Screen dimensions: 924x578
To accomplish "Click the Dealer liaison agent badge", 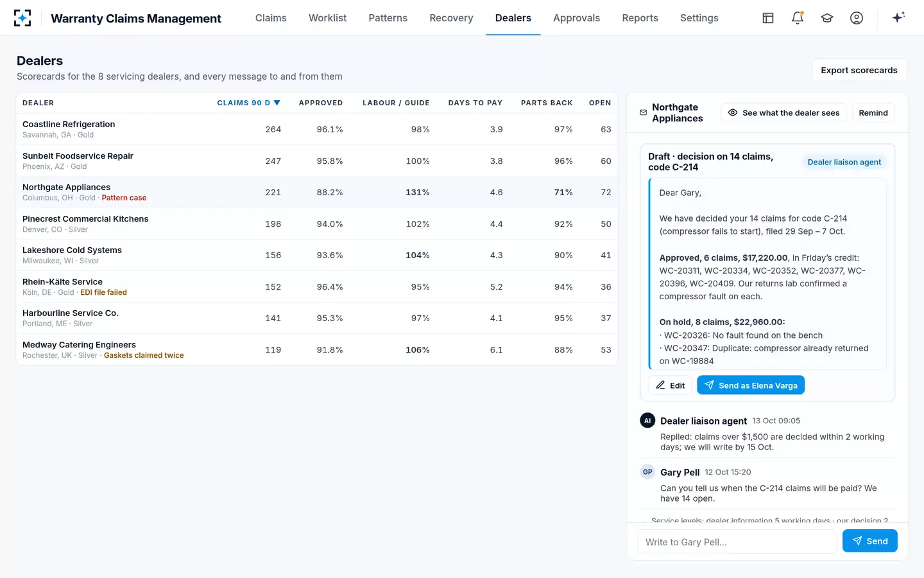I will (844, 162).
